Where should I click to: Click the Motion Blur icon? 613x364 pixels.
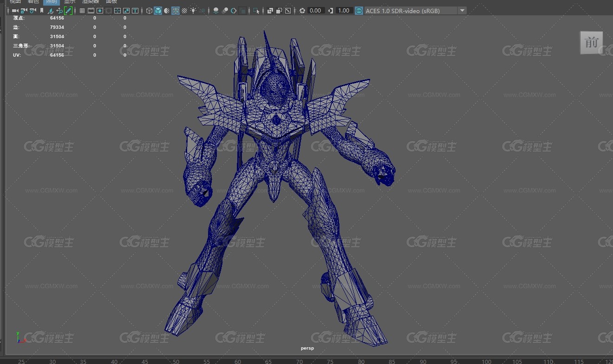click(225, 10)
